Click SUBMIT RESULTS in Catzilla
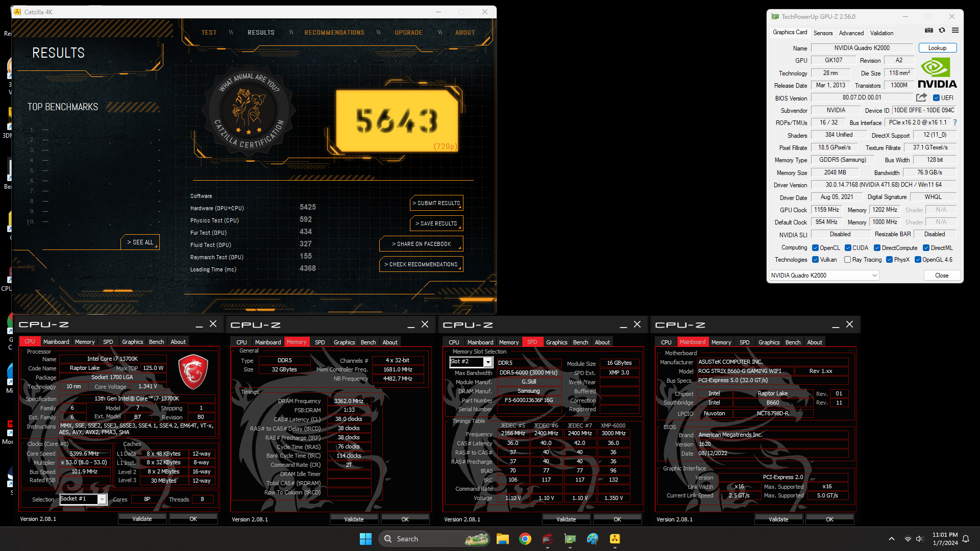980x551 pixels. [436, 203]
